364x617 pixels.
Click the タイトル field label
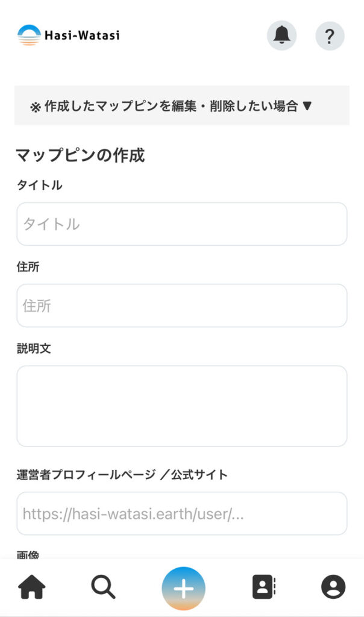point(40,186)
